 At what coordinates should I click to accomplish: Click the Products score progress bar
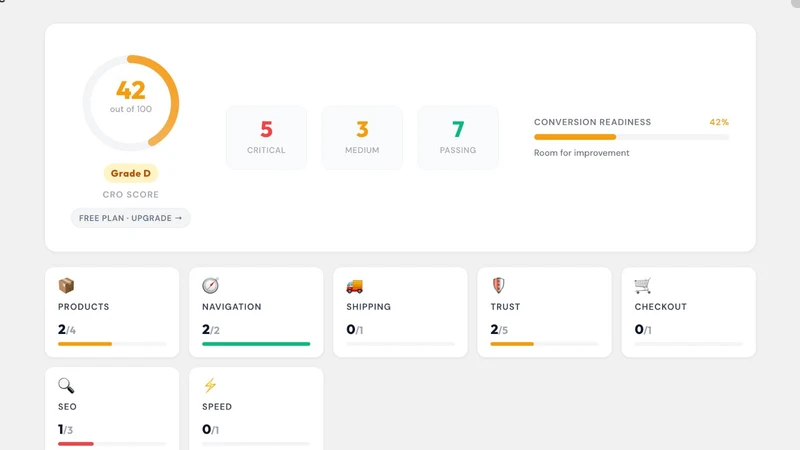[x=112, y=344]
